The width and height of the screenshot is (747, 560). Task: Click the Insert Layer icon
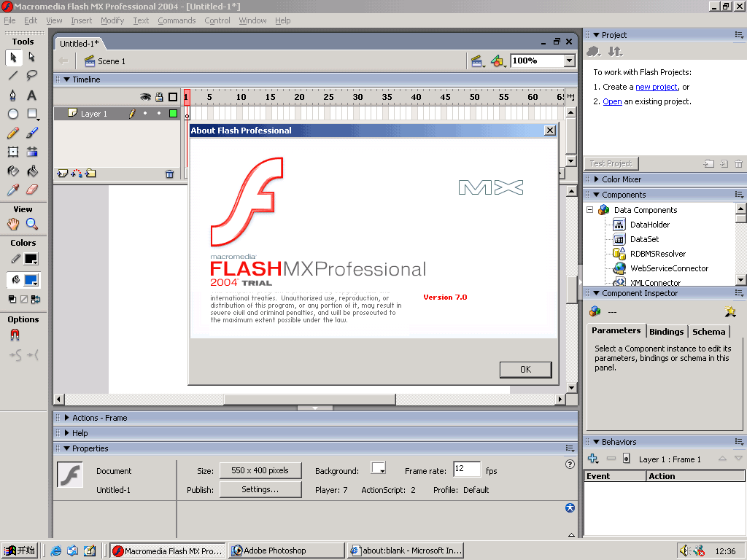click(x=63, y=174)
